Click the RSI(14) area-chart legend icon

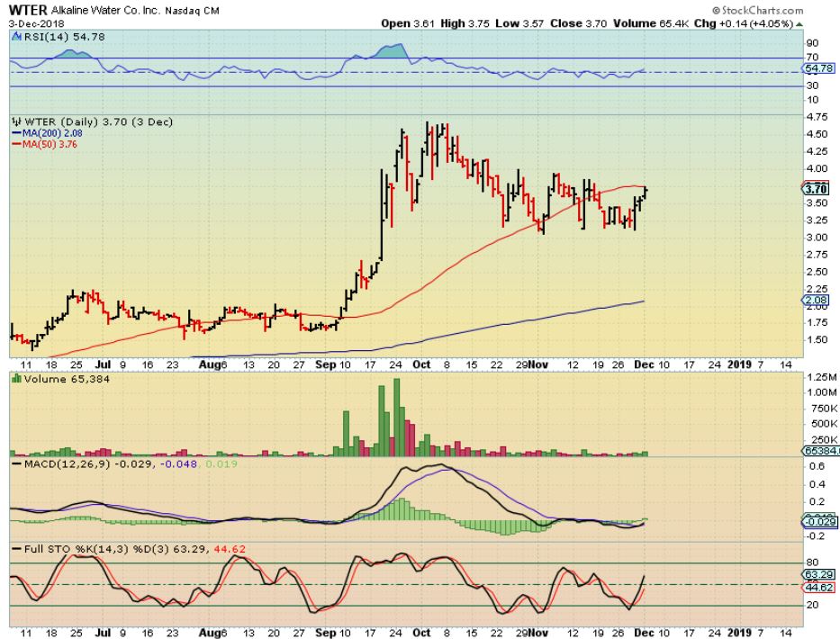click(15, 37)
